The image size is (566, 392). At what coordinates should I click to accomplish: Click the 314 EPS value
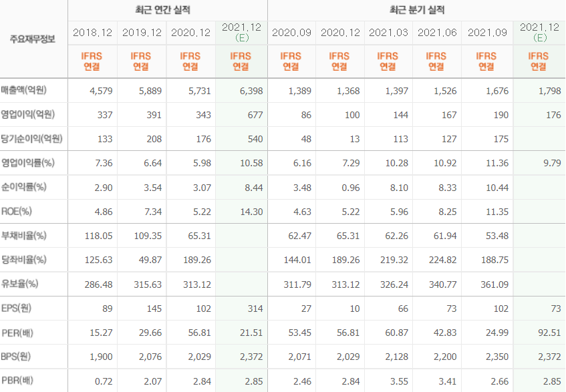pos(255,309)
